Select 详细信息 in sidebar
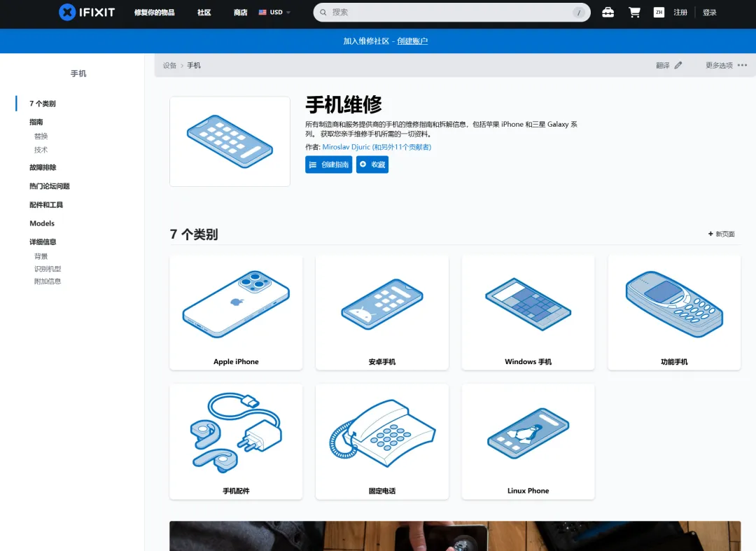Viewport: 756px width, 551px height. (43, 242)
